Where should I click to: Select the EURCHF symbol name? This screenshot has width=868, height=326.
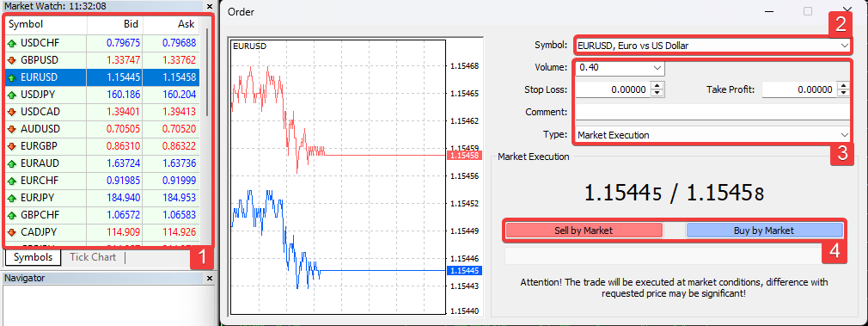(x=40, y=180)
